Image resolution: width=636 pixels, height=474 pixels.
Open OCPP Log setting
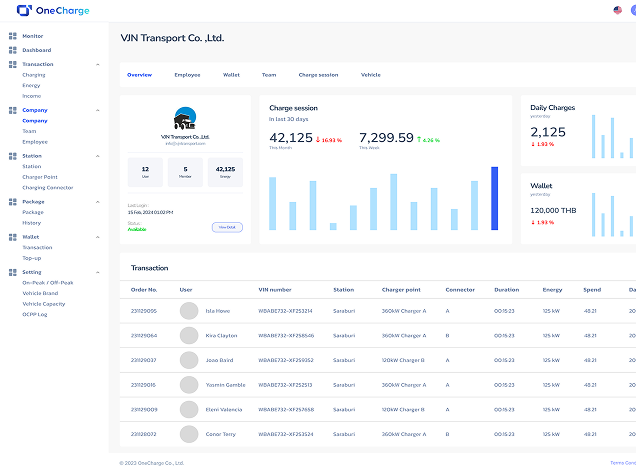tap(35, 315)
